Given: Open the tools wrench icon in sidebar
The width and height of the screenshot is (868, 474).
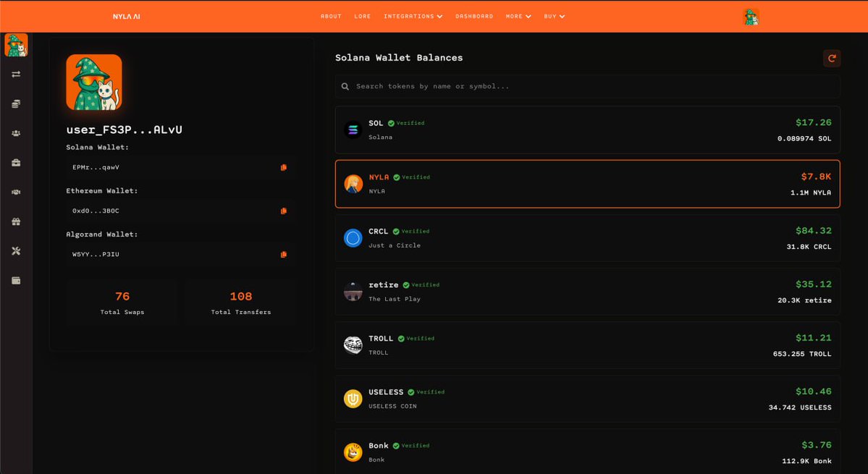Looking at the screenshot, I should pos(16,251).
